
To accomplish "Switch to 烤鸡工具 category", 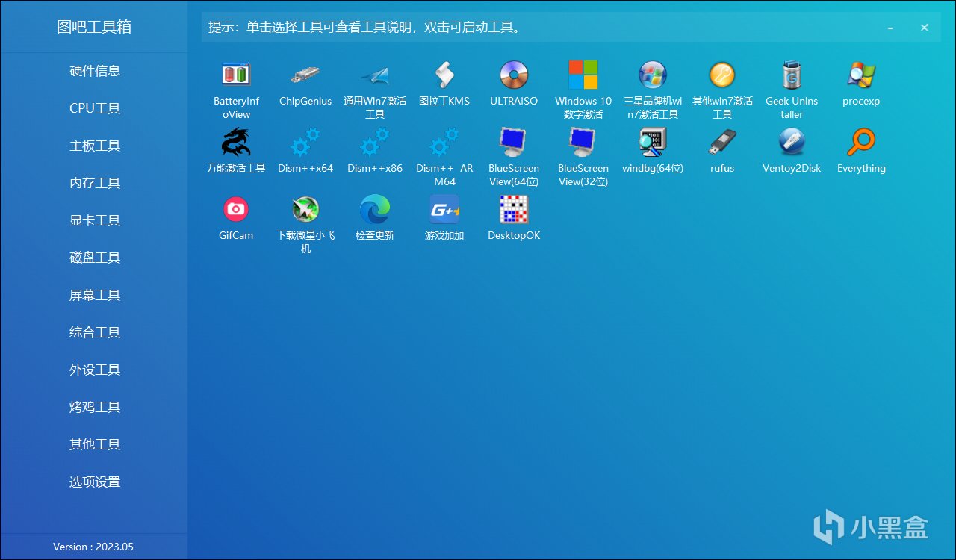I will 95,407.
